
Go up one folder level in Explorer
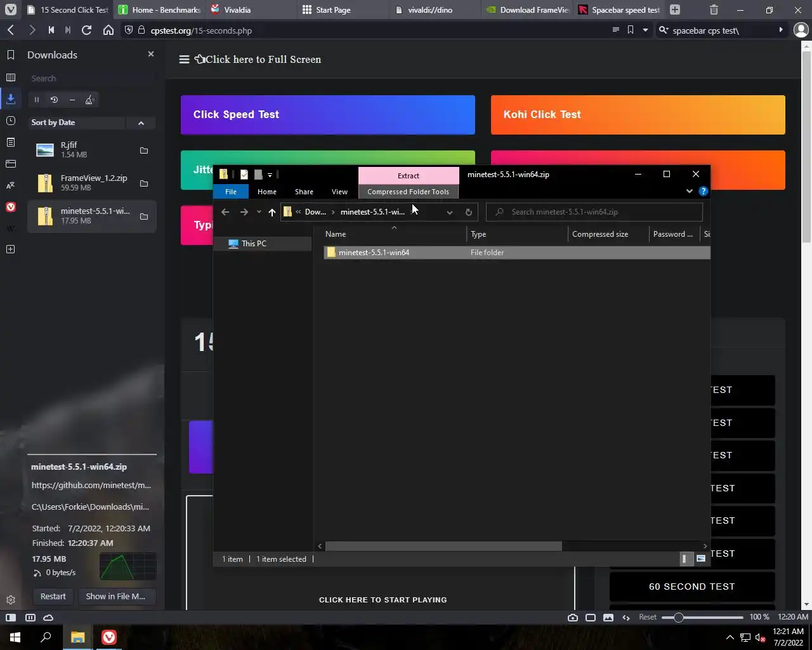272,212
